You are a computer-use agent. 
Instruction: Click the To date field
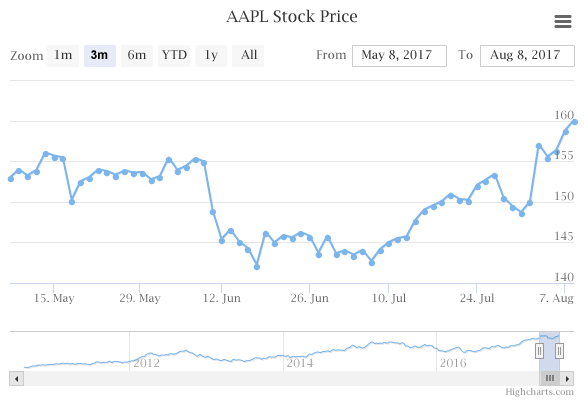click(527, 56)
